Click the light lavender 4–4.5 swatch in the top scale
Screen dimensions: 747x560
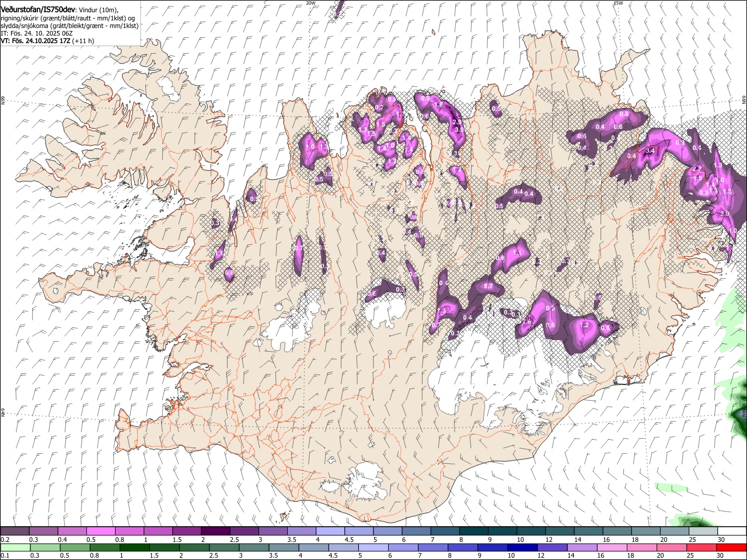pos(330,531)
